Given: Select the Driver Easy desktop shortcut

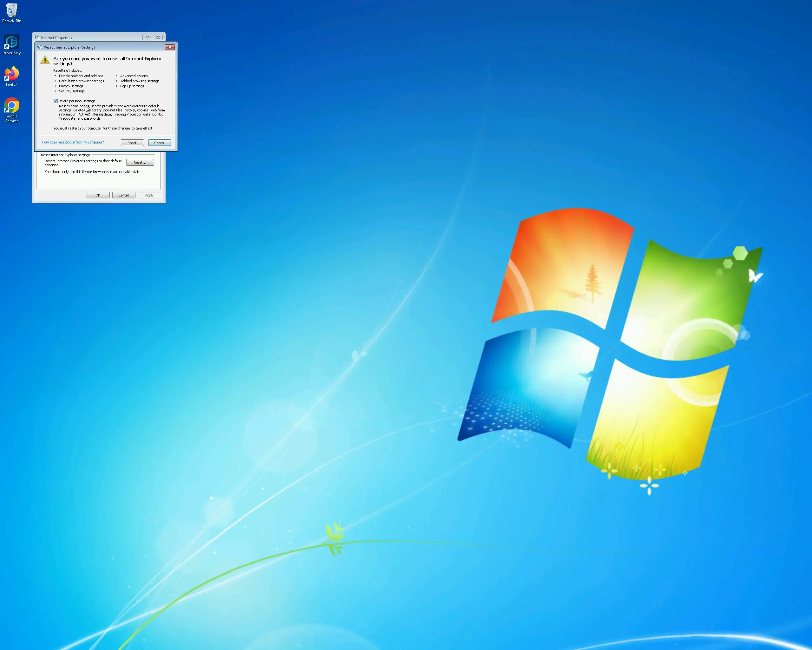Looking at the screenshot, I should point(11,42).
